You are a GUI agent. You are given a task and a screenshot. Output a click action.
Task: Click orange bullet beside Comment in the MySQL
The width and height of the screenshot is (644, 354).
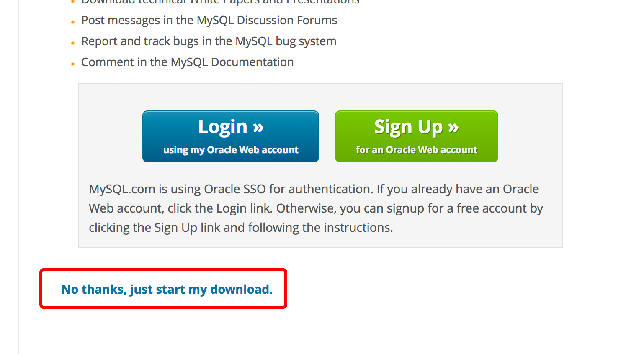[x=73, y=64]
